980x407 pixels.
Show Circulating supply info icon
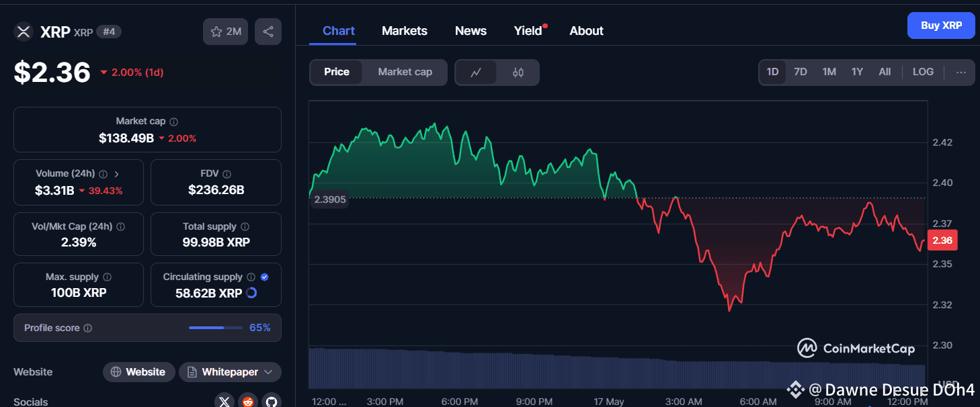(x=251, y=277)
